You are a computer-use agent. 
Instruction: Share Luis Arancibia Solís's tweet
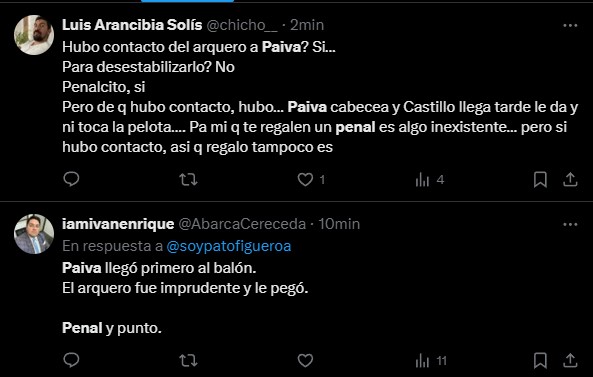570,180
